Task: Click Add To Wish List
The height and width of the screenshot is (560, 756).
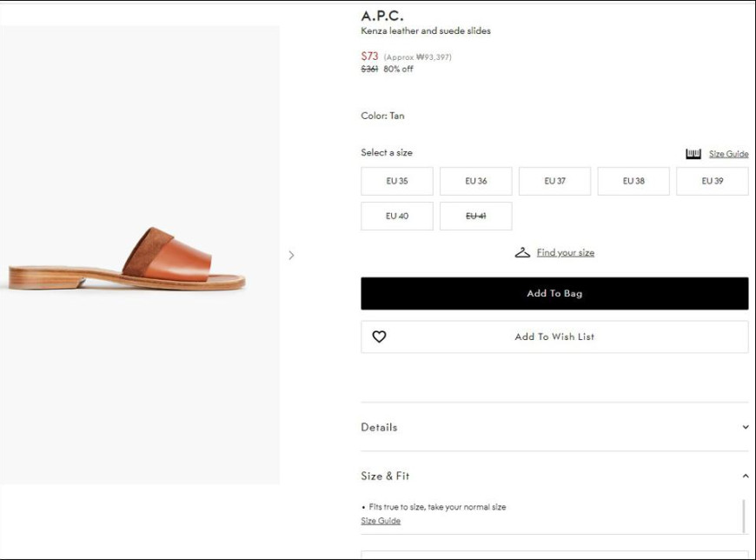Action: pyautogui.click(x=554, y=337)
